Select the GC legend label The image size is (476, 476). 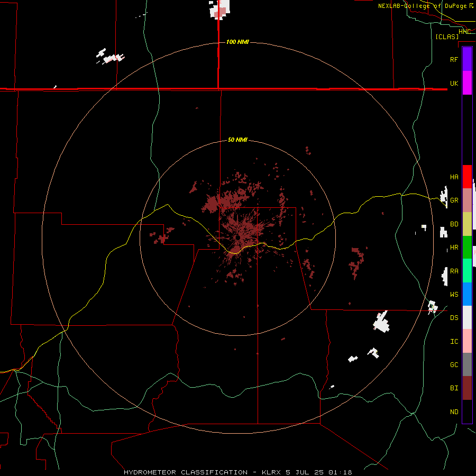(454, 365)
